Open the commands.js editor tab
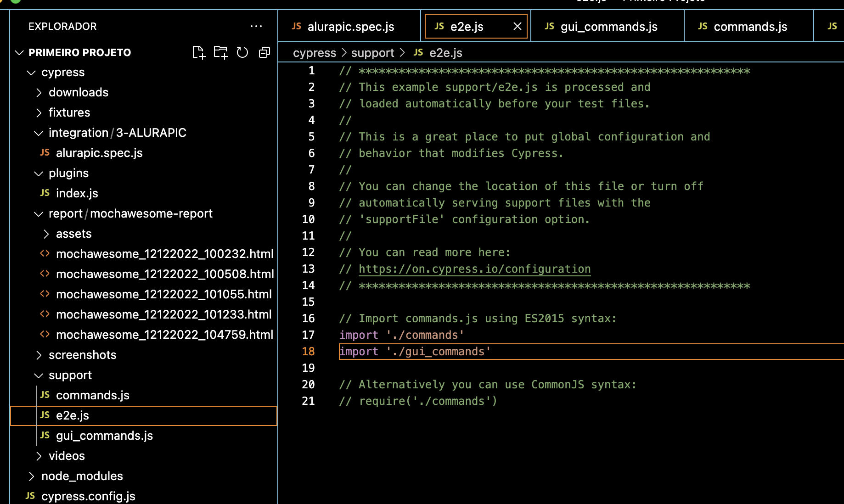 tap(750, 27)
